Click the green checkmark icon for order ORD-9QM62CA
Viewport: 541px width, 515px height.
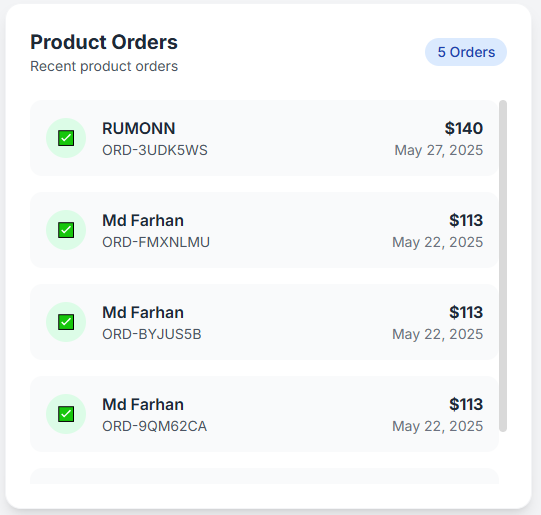pyautogui.click(x=66, y=414)
